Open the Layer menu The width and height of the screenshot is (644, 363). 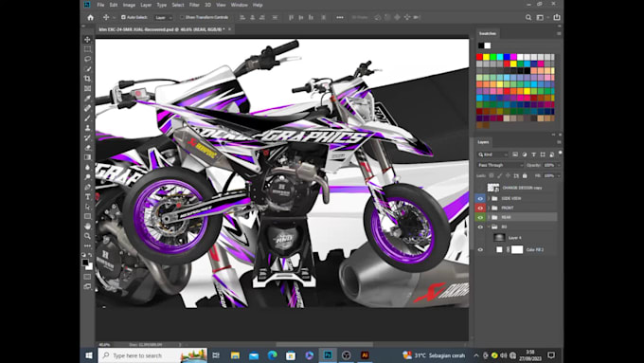point(146,5)
